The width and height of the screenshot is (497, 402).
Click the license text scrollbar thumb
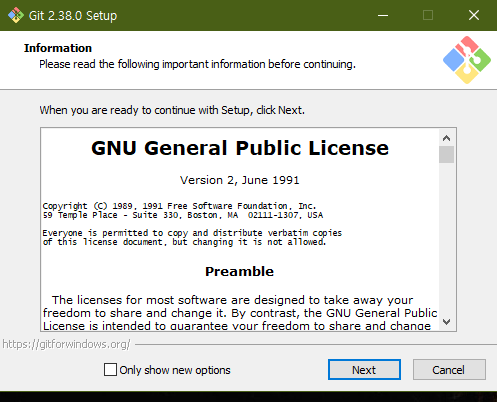(x=446, y=154)
